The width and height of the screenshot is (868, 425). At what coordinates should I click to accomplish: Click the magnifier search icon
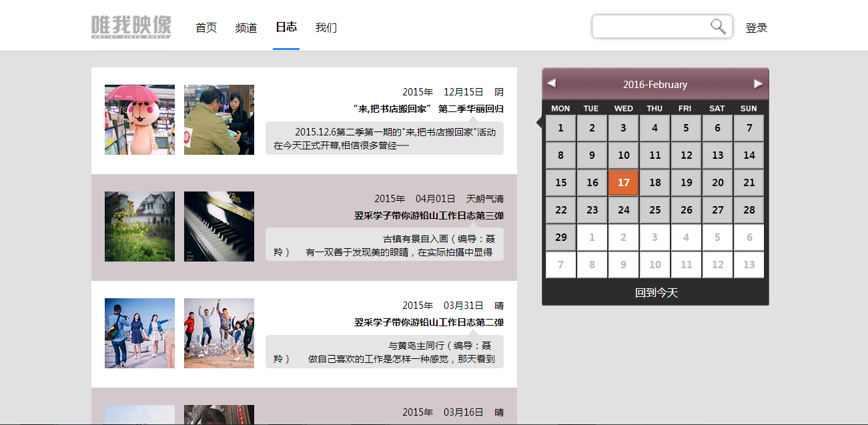click(718, 27)
